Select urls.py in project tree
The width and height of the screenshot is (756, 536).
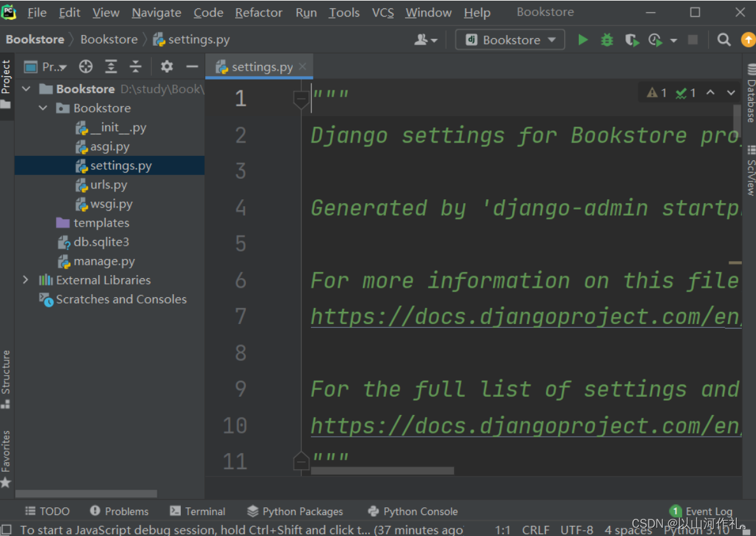coord(108,185)
